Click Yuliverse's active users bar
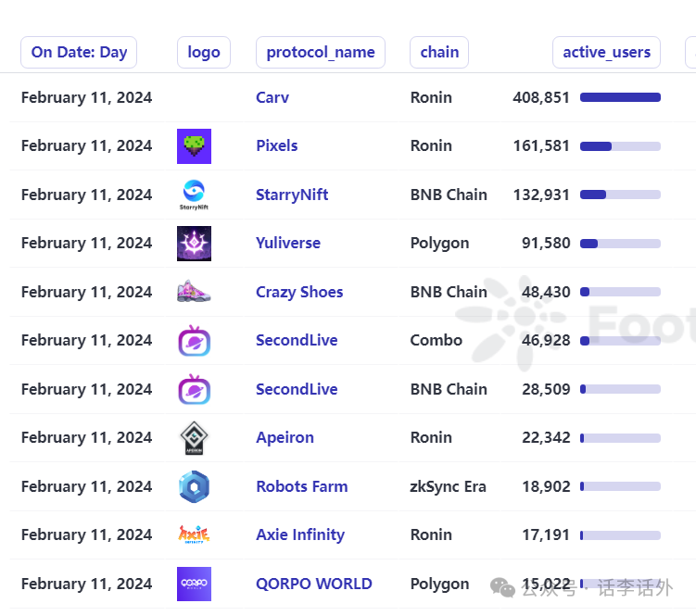696x616 pixels. [620, 244]
